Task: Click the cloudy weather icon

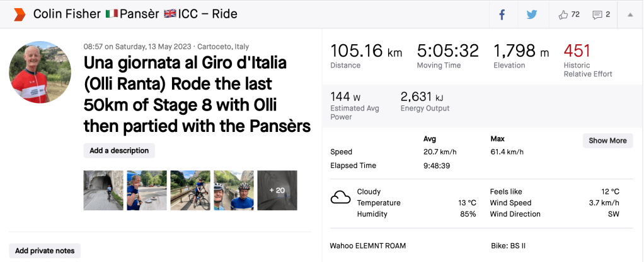Action: coord(341,198)
